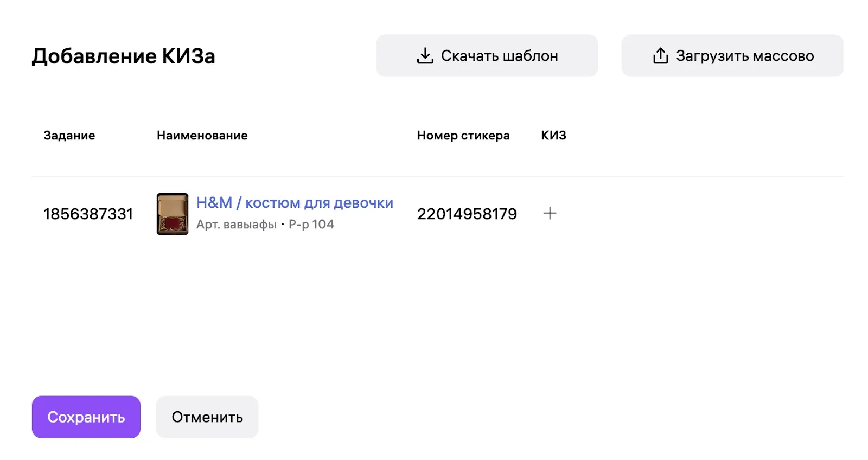
Task: Add a КИЗ with the plus icon
Action: click(x=550, y=213)
